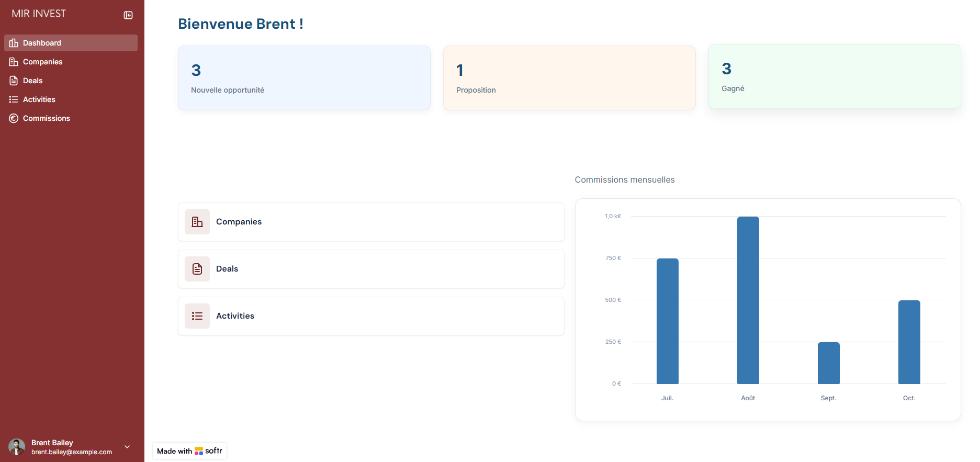Open the Companies card link
The height and width of the screenshot is (462, 980).
371,222
